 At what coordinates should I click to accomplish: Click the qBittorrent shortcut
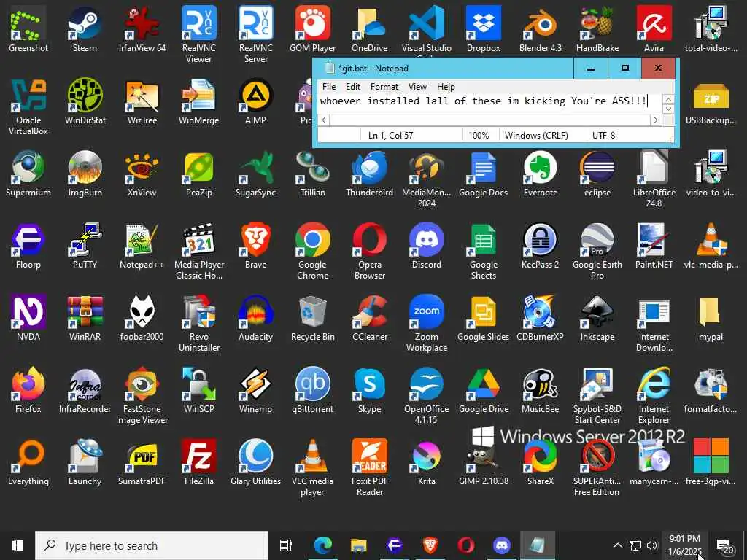[x=312, y=390]
